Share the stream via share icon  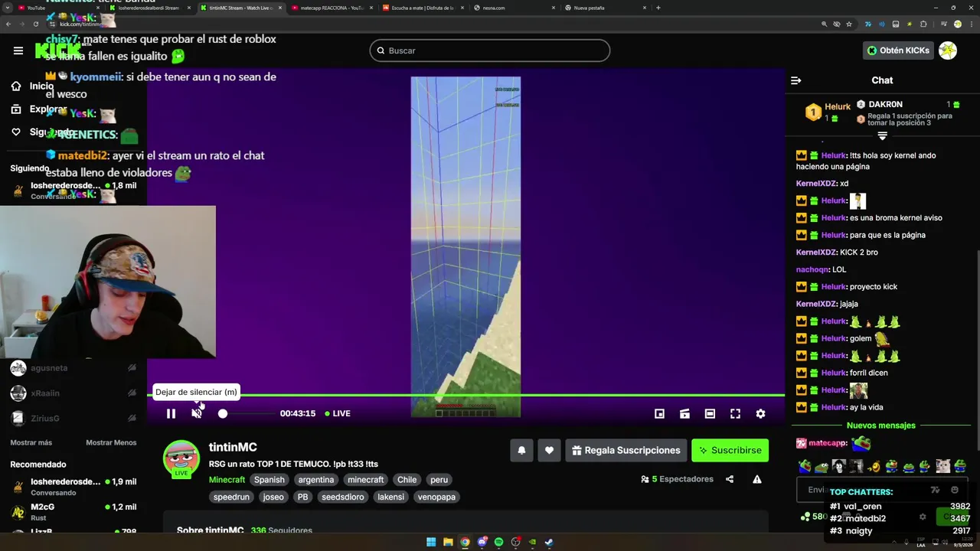(730, 479)
